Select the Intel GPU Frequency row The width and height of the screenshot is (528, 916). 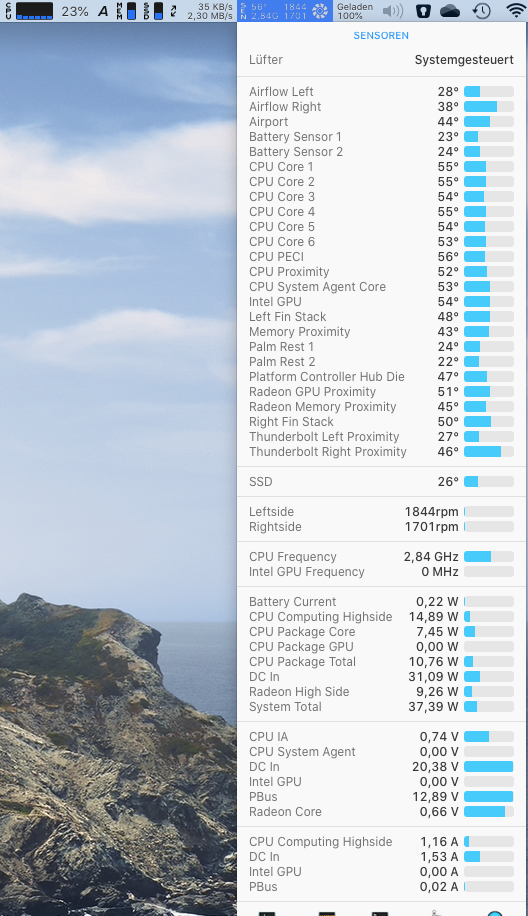point(381,572)
